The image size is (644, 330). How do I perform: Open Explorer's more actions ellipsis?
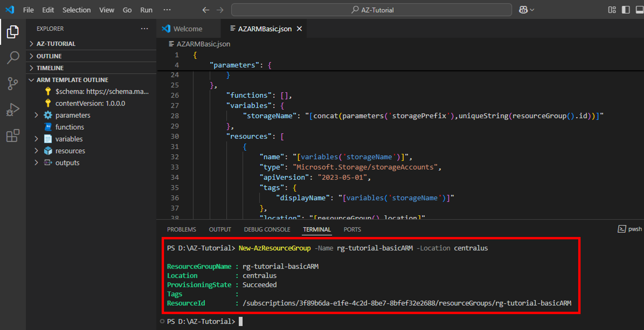click(x=144, y=29)
